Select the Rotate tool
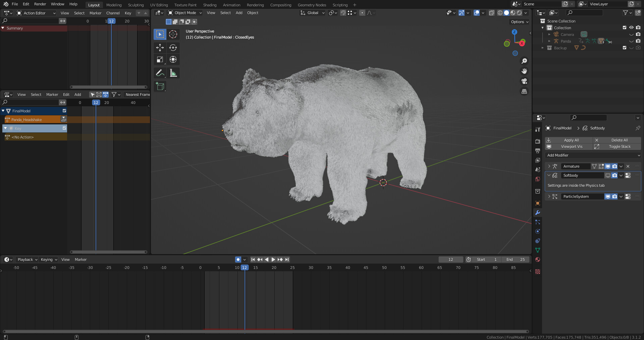Screen dimensions: 644x340 [x=173, y=48]
